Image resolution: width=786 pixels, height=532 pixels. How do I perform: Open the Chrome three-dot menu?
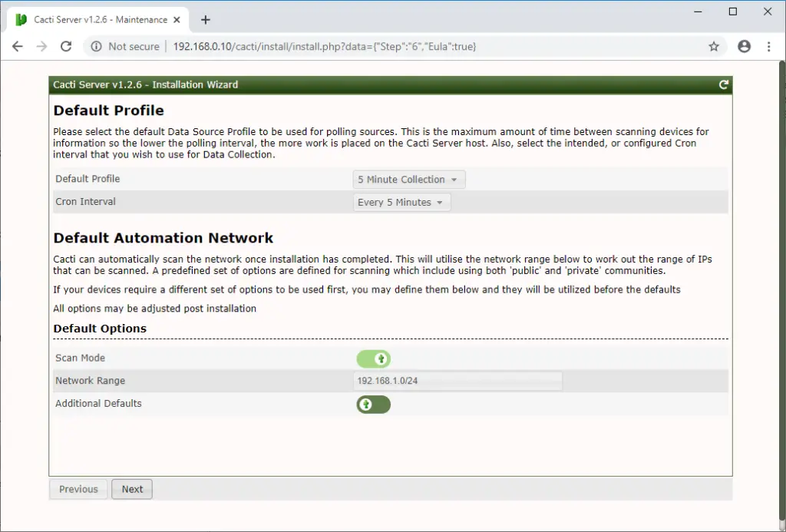(769, 46)
